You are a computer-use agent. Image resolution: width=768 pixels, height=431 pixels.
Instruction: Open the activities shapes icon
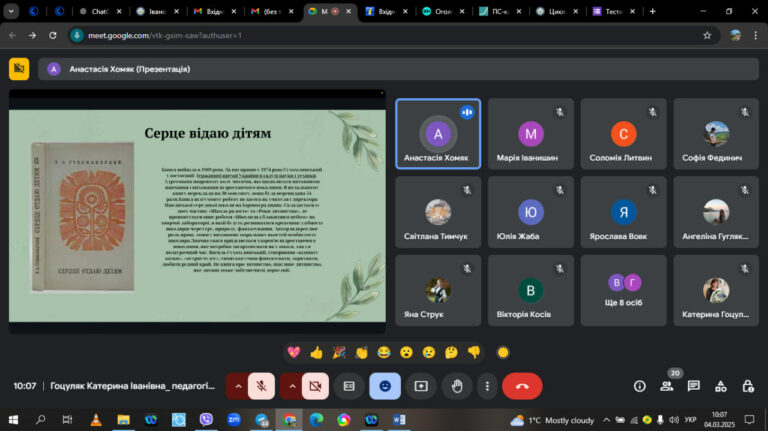(x=720, y=386)
